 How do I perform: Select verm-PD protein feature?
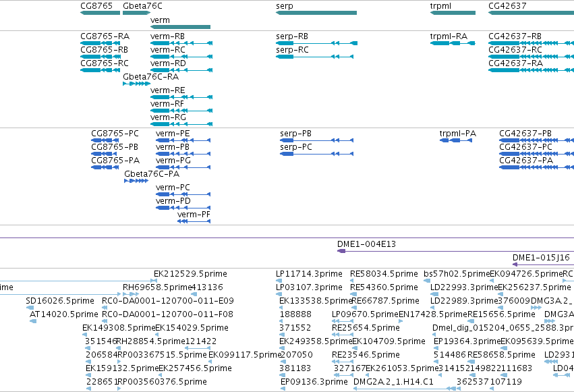pos(183,208)
